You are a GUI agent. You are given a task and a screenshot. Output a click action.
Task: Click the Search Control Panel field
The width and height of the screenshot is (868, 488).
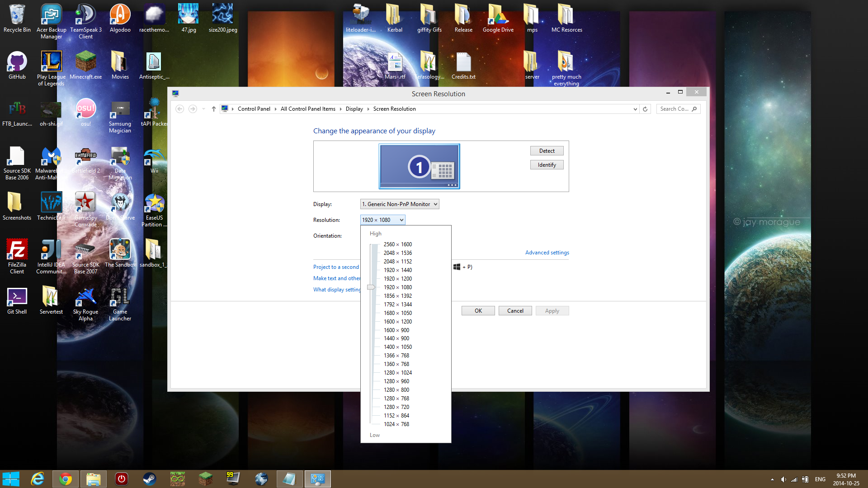coord(678,109)
